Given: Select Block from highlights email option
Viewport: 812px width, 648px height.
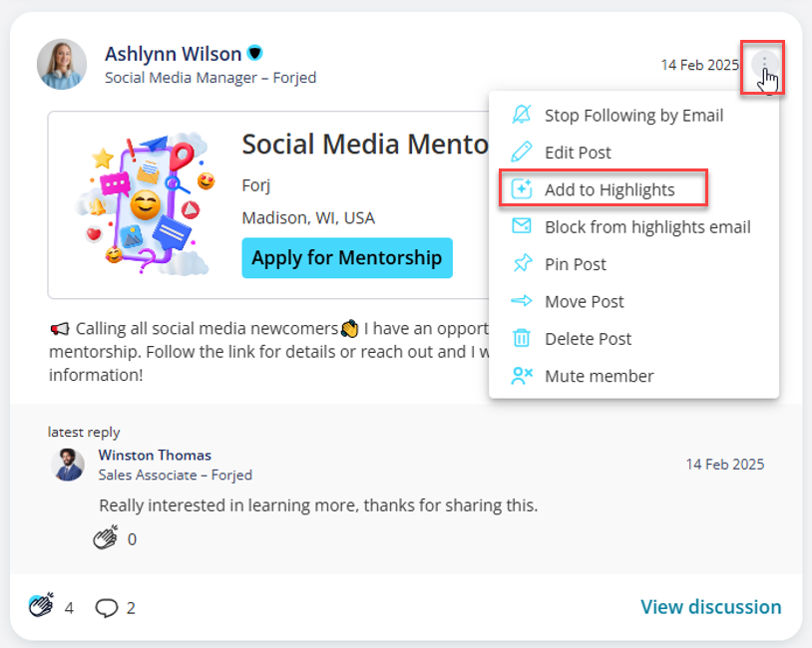Looking at the screenshot, I should [647, 226].
